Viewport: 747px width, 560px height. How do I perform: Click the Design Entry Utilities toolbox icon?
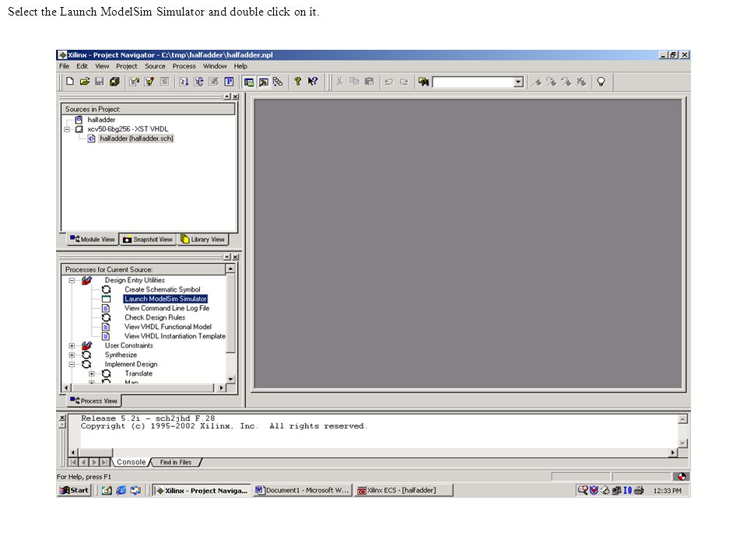[86, 280]
